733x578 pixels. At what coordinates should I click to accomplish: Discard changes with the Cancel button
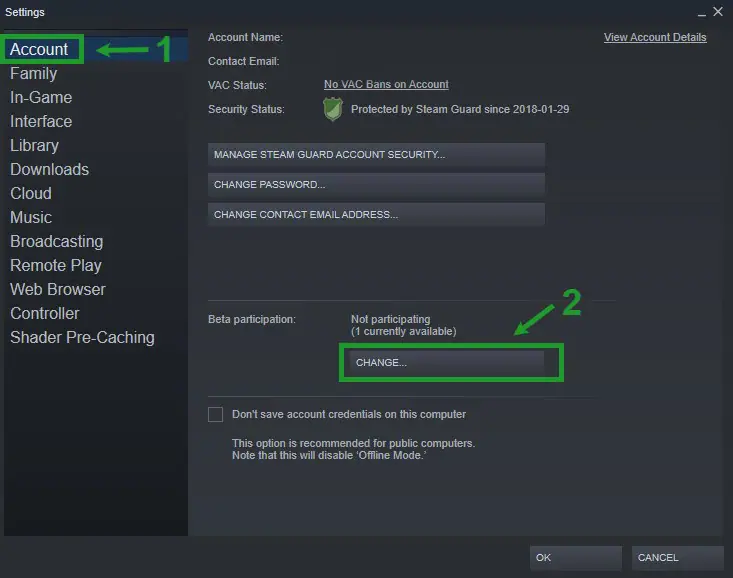click(678, 558)
